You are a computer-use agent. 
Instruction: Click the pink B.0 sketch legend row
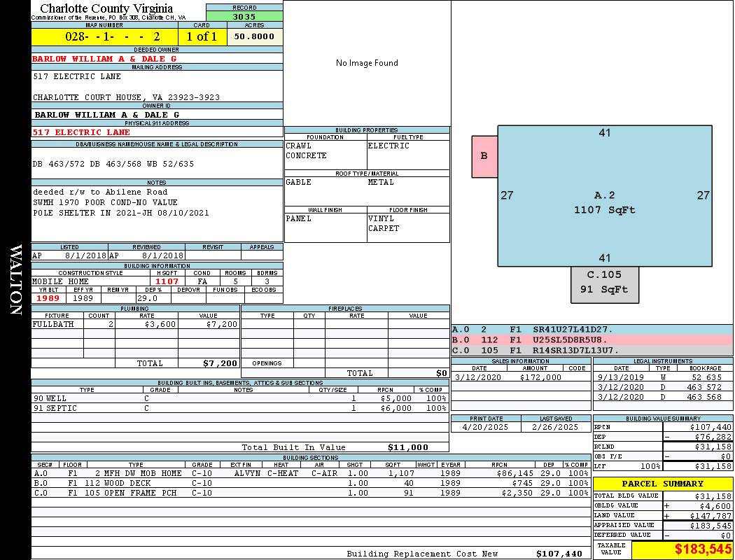(591, 339)
